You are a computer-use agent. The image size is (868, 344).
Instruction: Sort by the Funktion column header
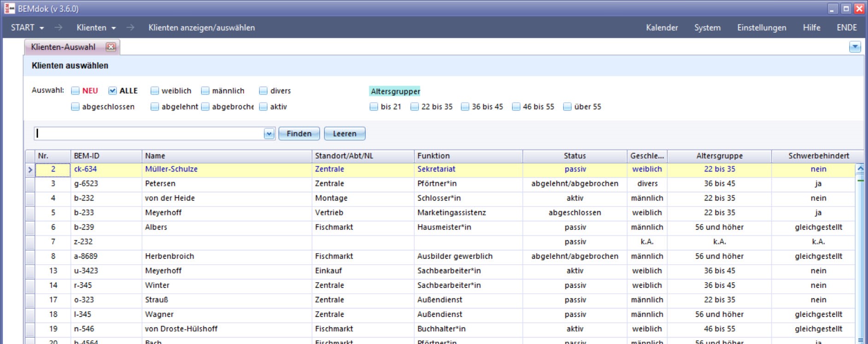pos(468,156)
